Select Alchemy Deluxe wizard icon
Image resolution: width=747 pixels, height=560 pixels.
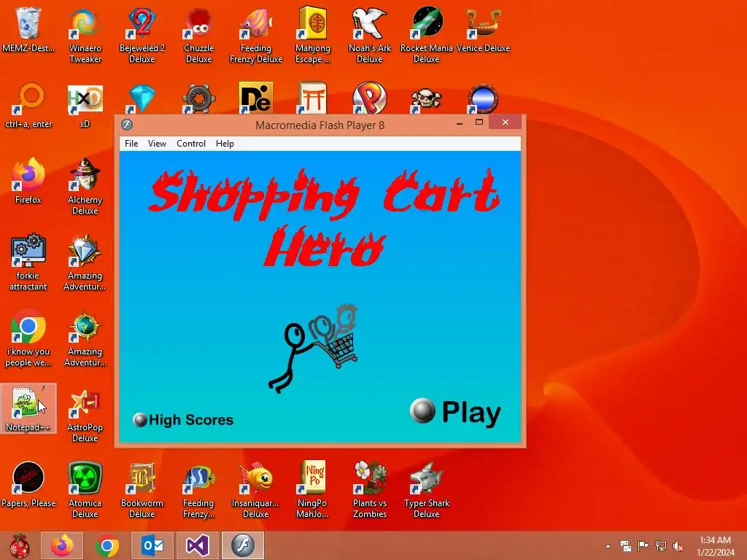point(85,187)
